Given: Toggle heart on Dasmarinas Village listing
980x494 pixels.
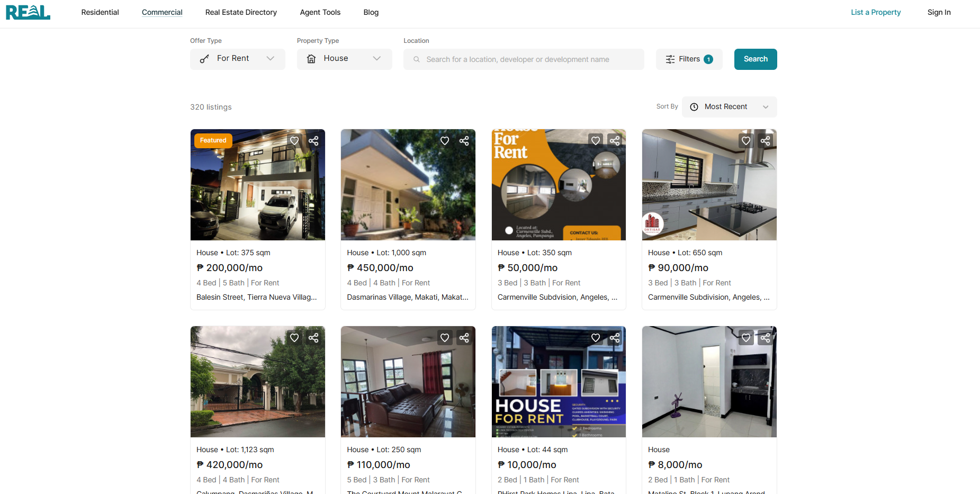Looking at the screenshot, I should [x=445, y=141].
